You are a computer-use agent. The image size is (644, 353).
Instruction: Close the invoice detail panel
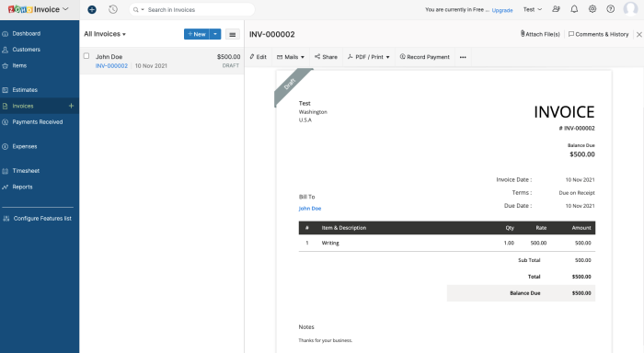[x=639, y=35]
